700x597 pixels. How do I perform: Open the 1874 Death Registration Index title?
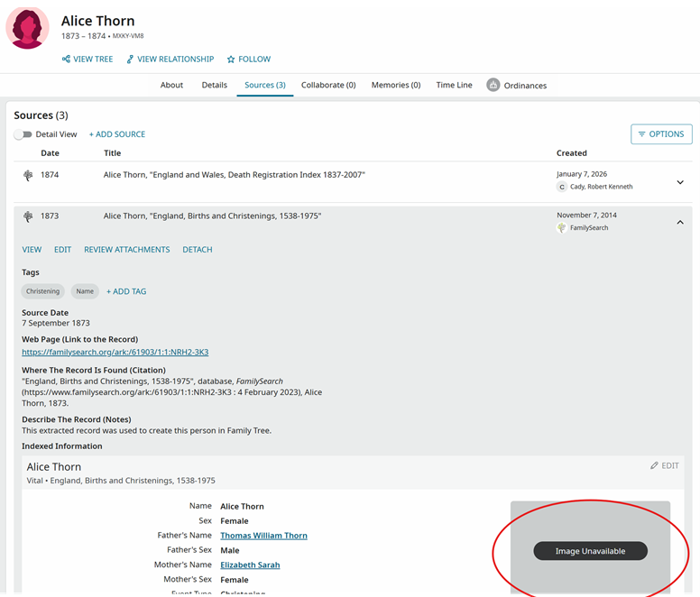pos(234,175)
